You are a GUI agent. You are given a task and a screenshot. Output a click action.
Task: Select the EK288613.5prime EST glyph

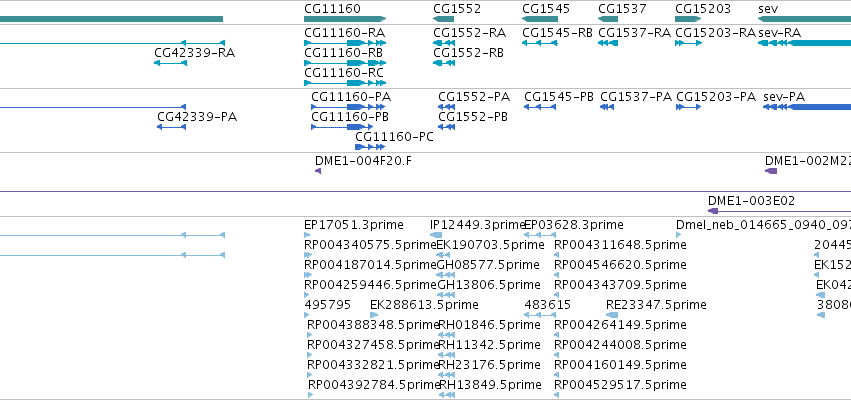pyautogui.click(x=374, y=315)
